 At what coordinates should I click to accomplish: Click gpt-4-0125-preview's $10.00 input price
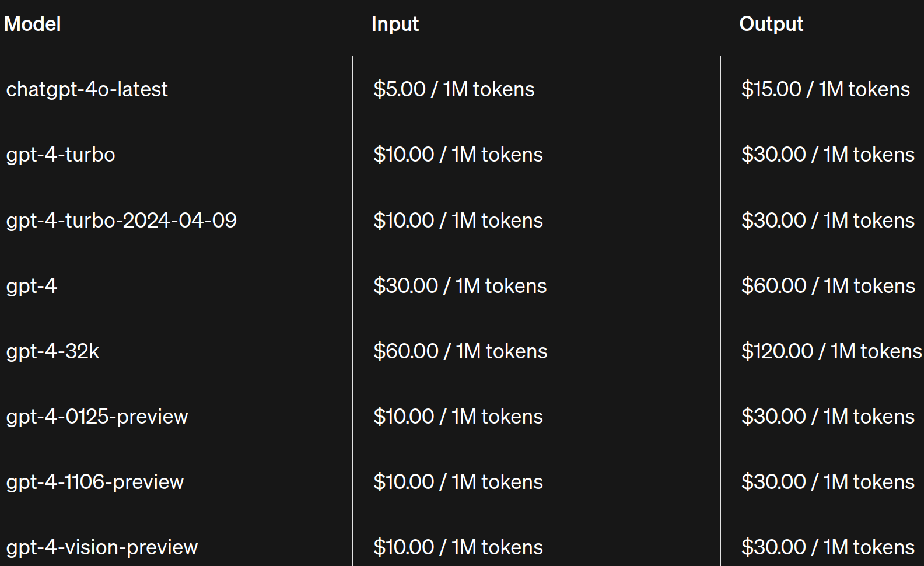tap(458, 417)
